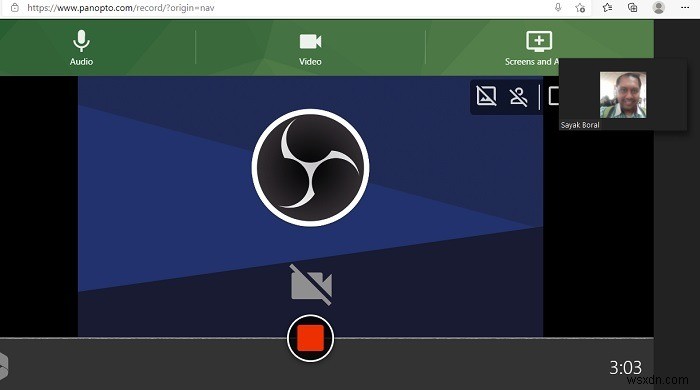Click the 3:03 recording timer
Image resolution: width=700 pixels, height=390 pixels.
pyautogui.click(x=625, y=368)
